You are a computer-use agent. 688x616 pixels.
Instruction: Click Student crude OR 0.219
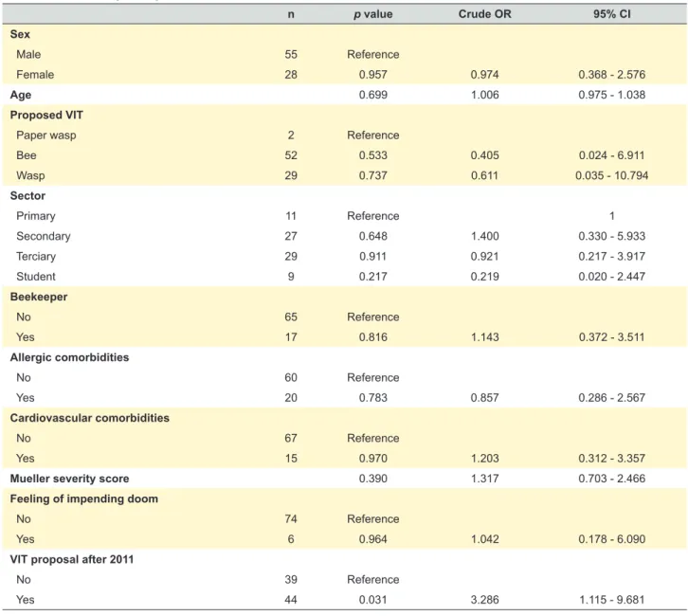pyautogui.click(x=485, y=277)
